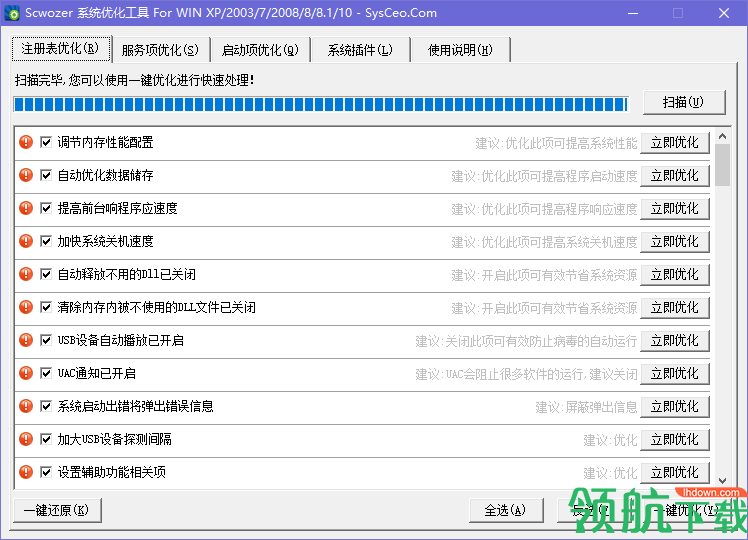Screen dimensions: 748x540
Task: Close the Scwozer window
Action: pyautogui.click(x=724, y=13)
